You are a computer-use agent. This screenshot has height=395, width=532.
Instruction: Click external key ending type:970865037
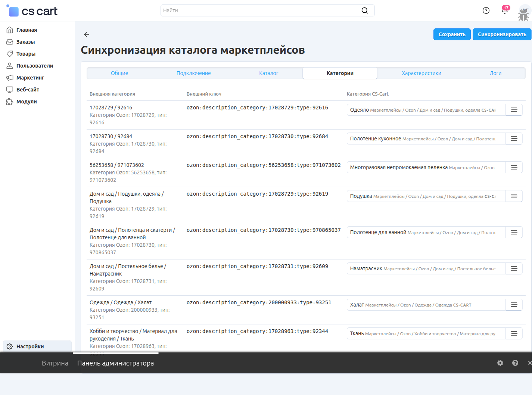(x=264, y=230)
